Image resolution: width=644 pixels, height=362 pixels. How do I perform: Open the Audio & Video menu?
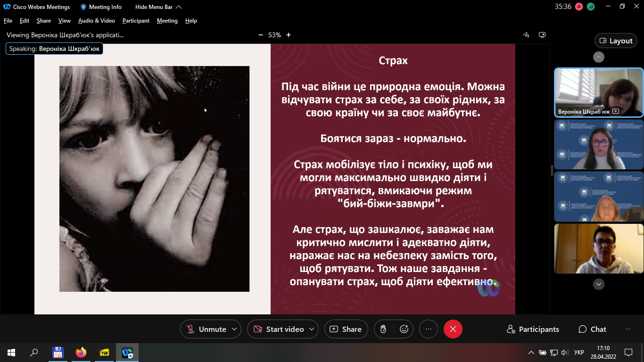coord(96,21)
